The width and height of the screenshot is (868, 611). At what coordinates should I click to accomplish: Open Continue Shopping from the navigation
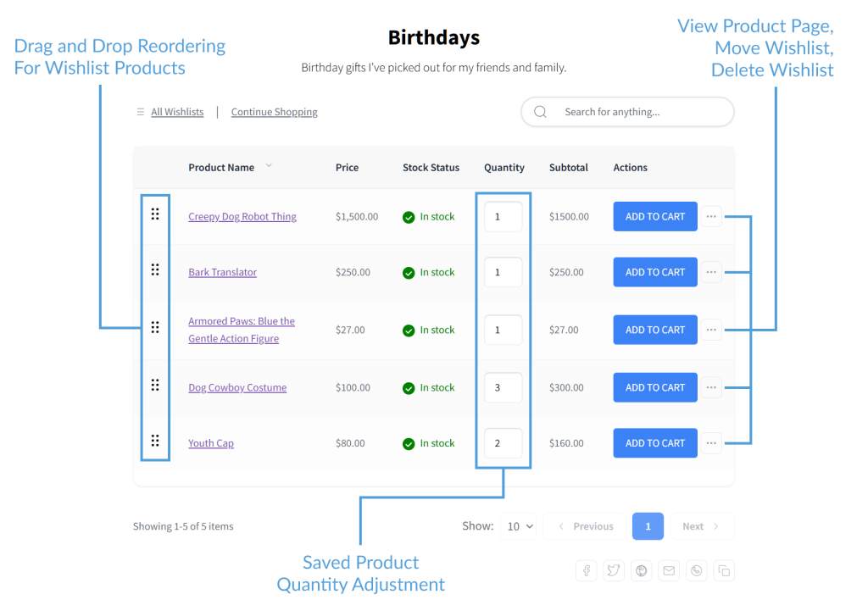tap(274, 111)
